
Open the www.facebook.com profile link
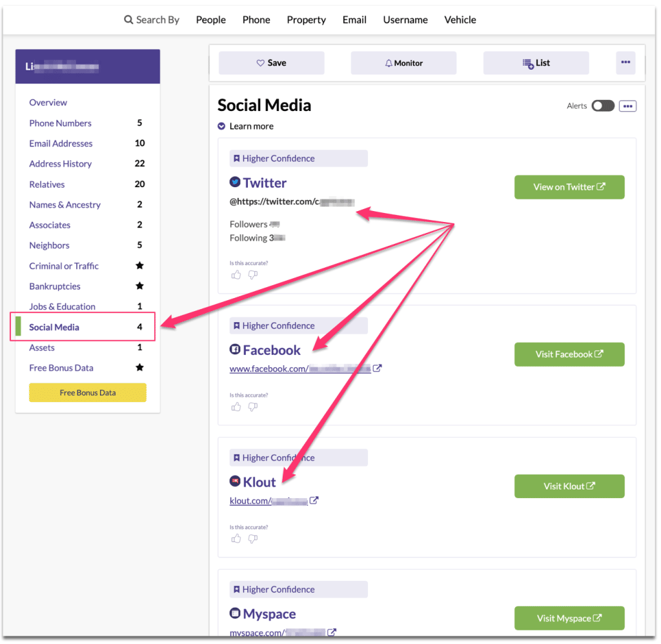(300, 368)
